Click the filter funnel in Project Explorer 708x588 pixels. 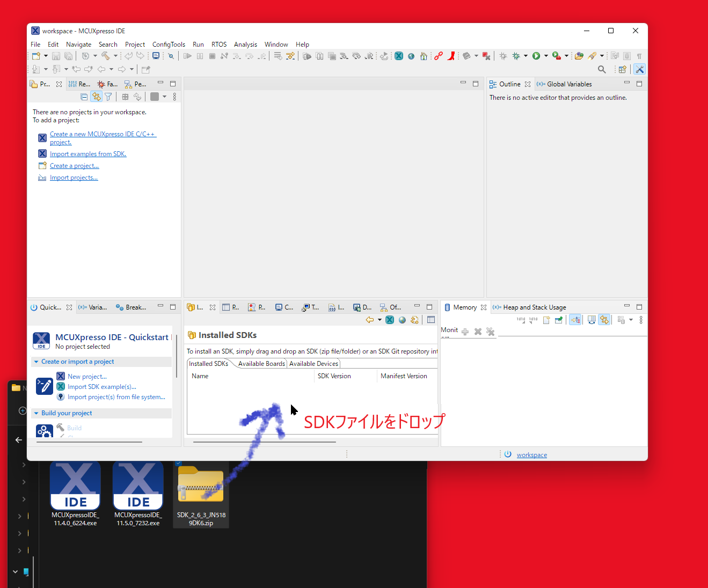[x=108, y=97]
